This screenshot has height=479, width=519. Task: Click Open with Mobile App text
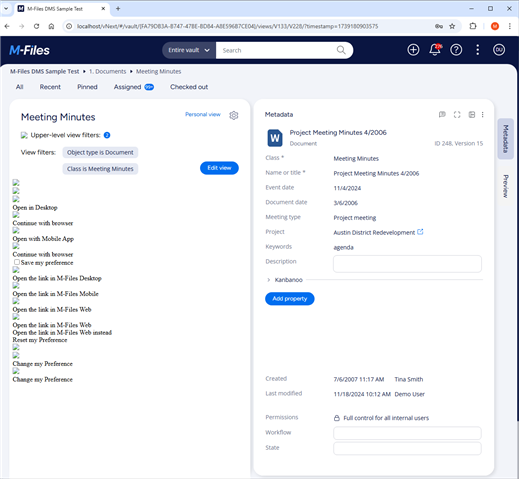pos(43,239)
